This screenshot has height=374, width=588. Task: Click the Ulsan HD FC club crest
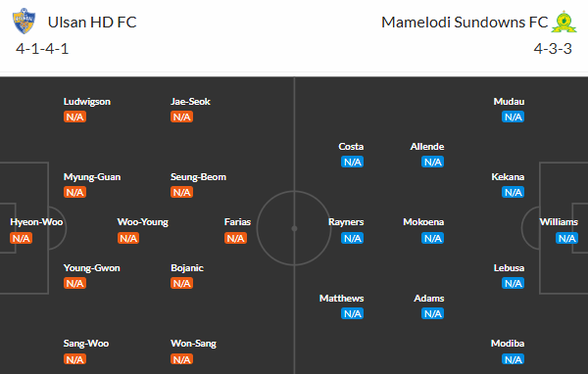coord(24,22)
